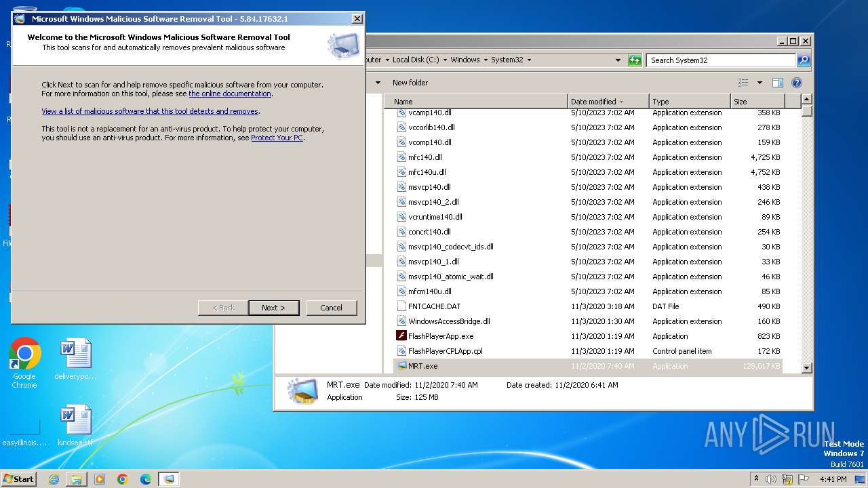Select WindowsAccessBridge.dll file icon
The width and height of the screenshot is (868, 488).
tap(401, 321)
